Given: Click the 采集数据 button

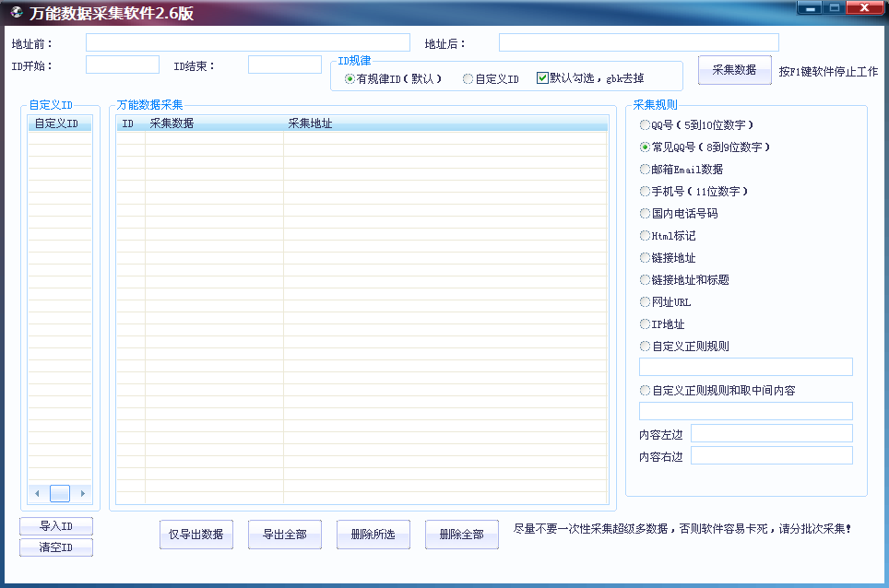Looking at the screenshot, I should 734,70.
